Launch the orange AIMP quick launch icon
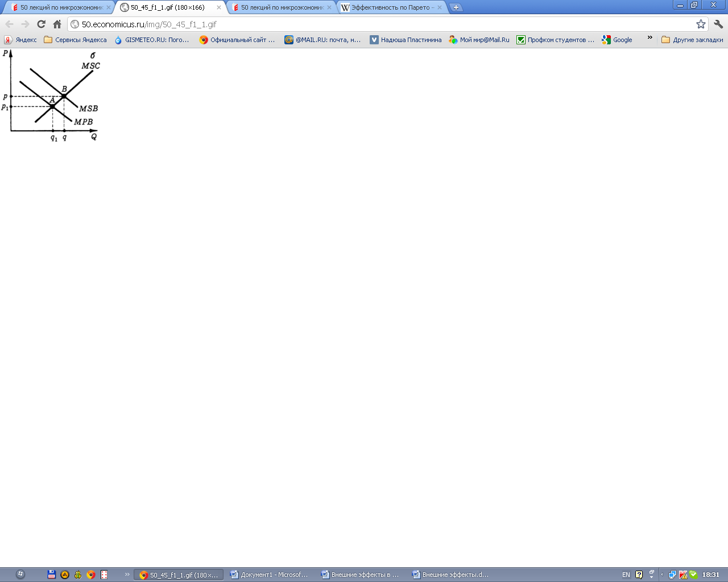This screenshot has width=728, height=582. pos(65,575)
